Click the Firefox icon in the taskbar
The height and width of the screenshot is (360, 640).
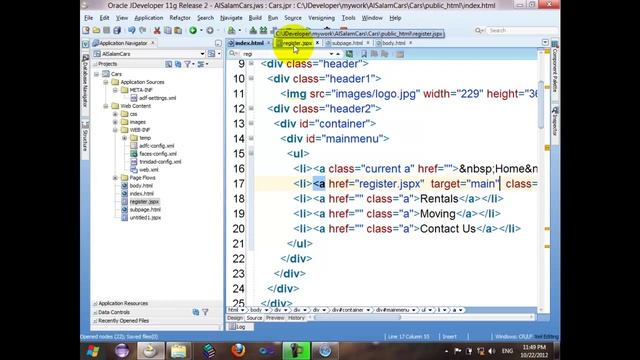238,351
